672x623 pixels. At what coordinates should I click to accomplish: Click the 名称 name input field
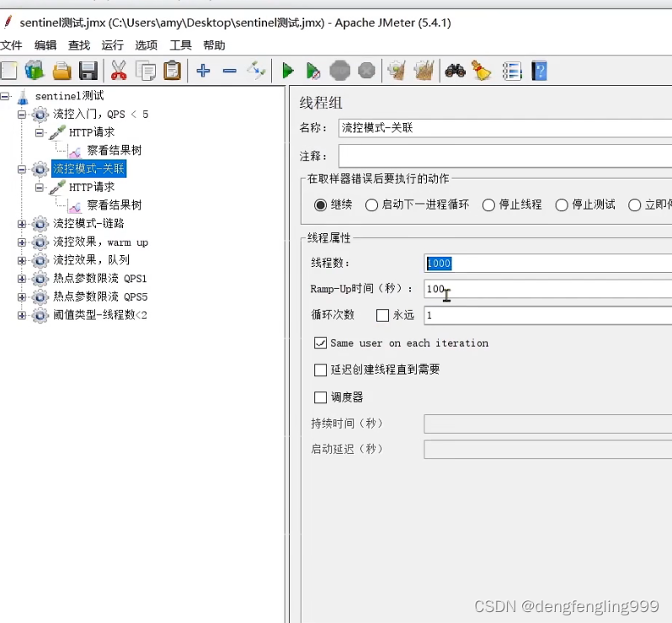click(505, 128)
